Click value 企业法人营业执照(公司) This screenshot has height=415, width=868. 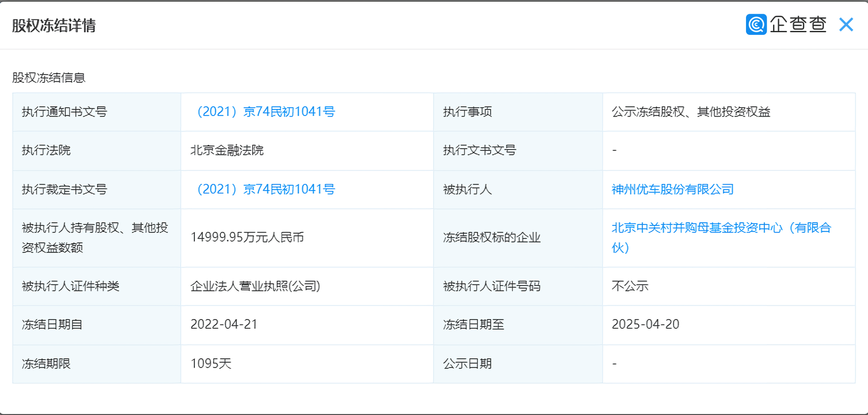[255, 286]
